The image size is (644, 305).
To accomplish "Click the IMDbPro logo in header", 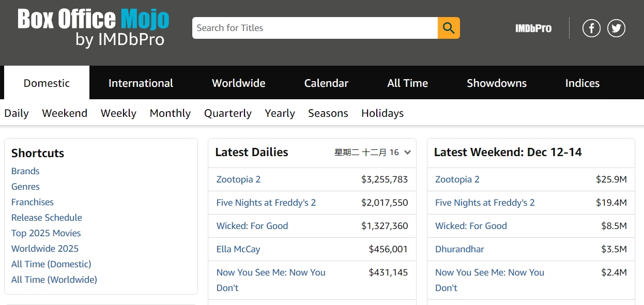I will click(533, 28).
